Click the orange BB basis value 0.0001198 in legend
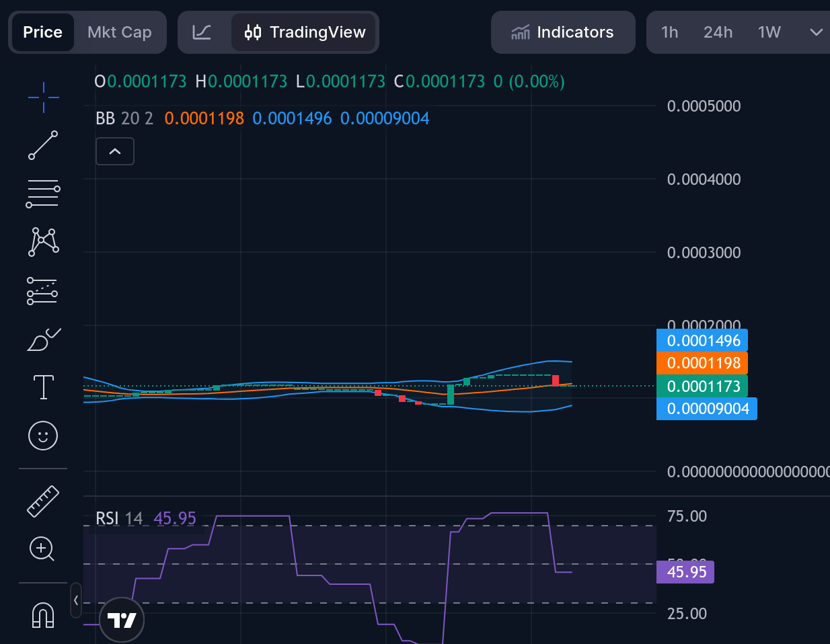Screen dimensions: 830x644 click(x=204, y=119)
